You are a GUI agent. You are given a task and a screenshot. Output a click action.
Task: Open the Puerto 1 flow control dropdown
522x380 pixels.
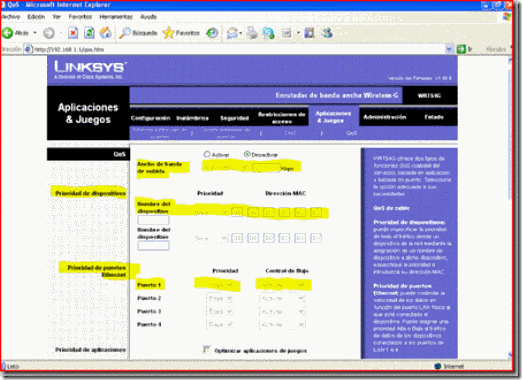pos(282,285)
